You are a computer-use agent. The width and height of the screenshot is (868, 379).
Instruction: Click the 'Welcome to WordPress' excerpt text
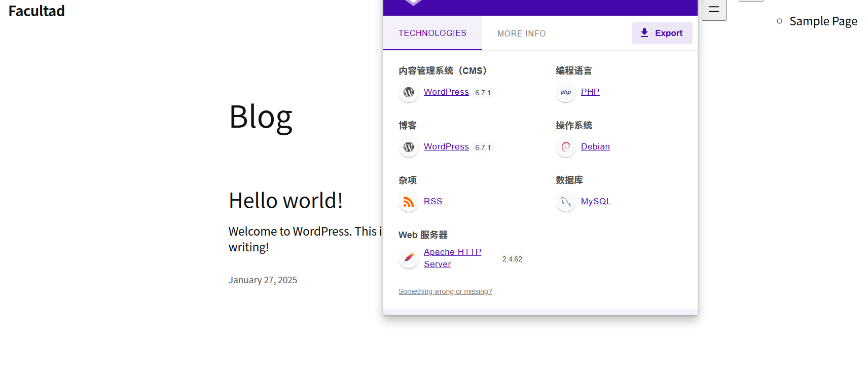coord(305,239)
